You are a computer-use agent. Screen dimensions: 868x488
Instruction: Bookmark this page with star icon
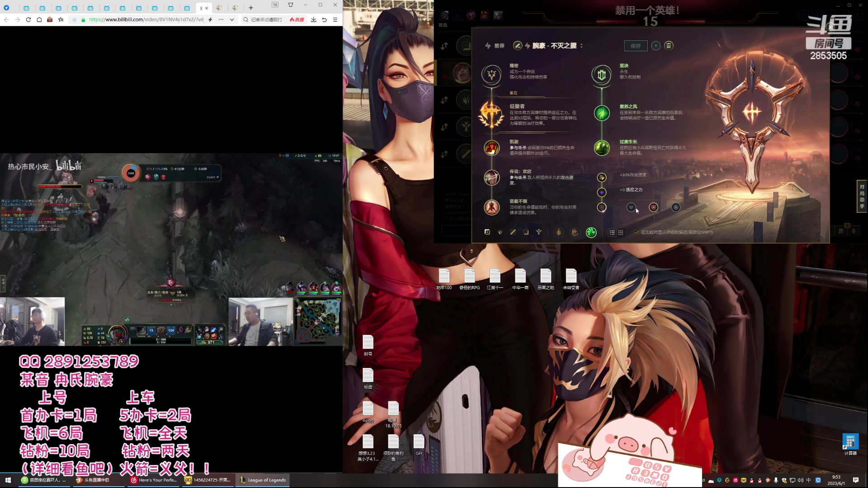(61, 19)
